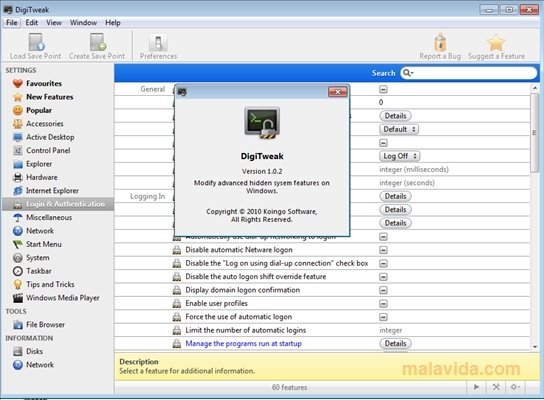The image size is (544, 400).
Task: Click the Search input field
Action: tap(469, 73)
